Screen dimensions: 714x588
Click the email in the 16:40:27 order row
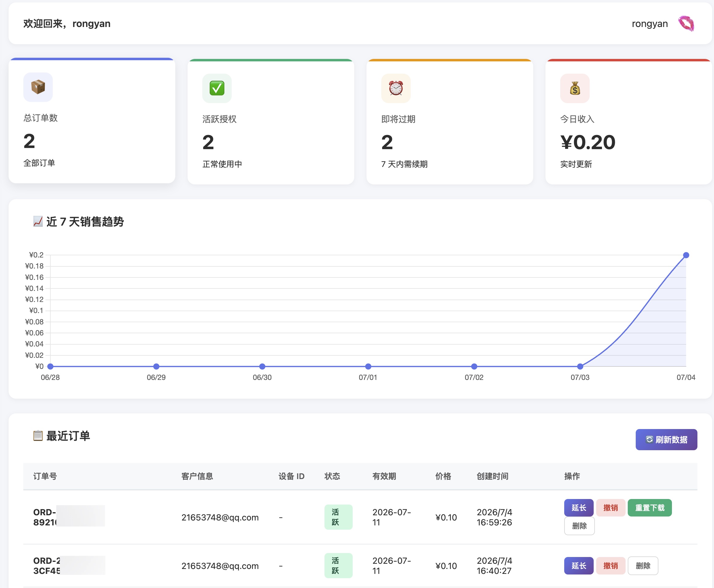pyautogui.click(x=220, y=566)
